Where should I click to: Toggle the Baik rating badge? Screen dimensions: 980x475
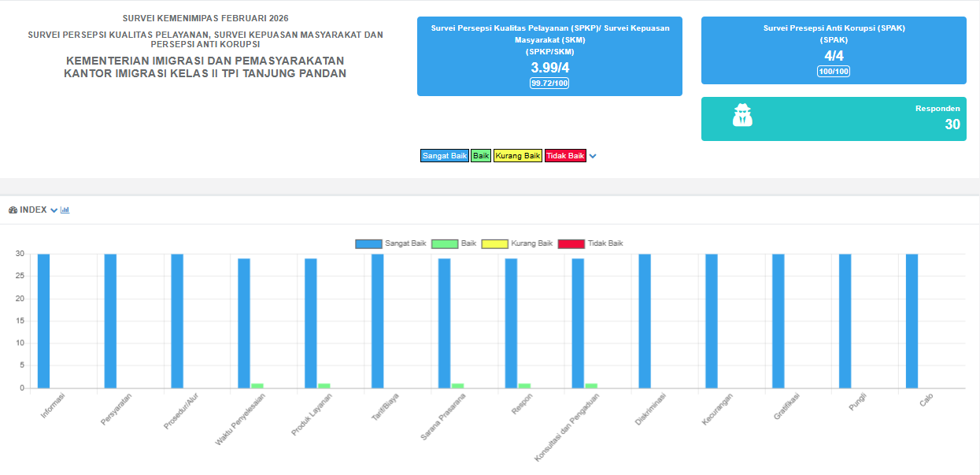(480, 155)
